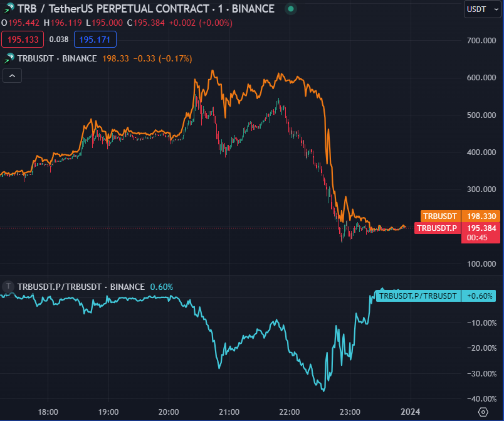
Task: Click the 700.000 price axis label
Action: (481, 41)
